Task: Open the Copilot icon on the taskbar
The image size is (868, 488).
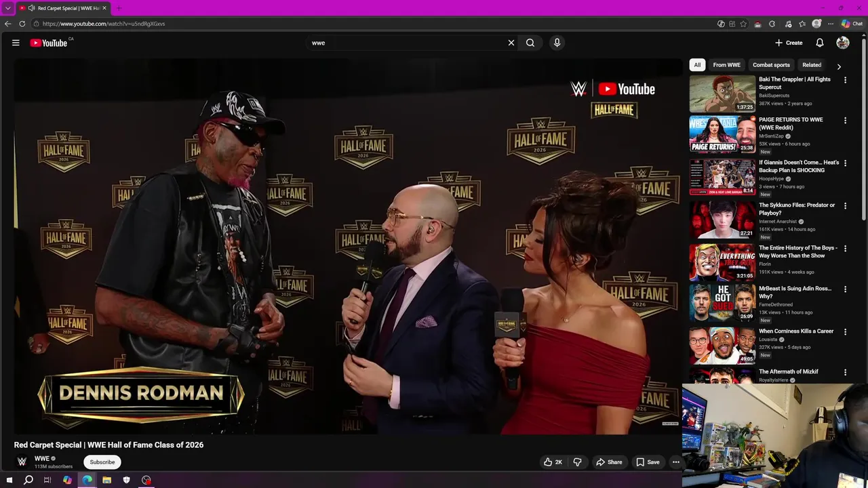Action: (x=67, y=480)
